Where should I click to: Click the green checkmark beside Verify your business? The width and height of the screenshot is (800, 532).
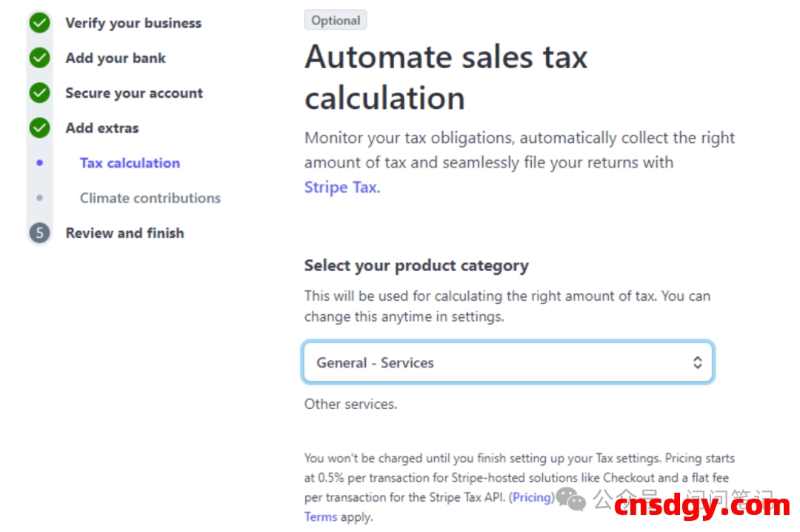coord(39,23)
